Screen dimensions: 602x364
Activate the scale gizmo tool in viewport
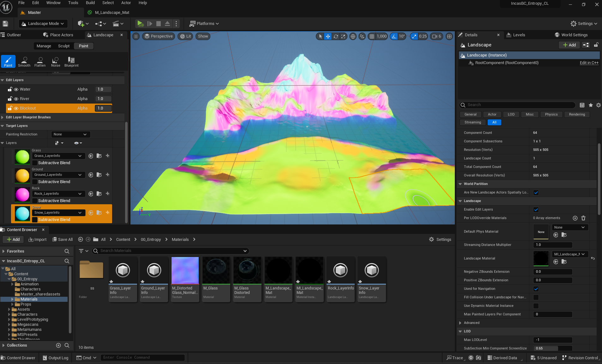click(x=343, y=36)
